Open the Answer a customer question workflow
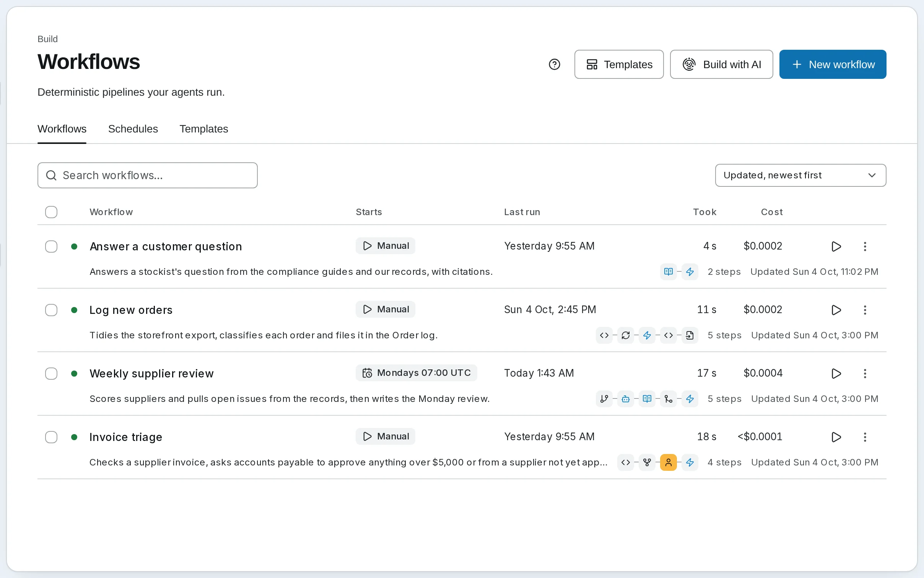The height and width of the screenshot is (578, 924). pyautogui.click(x=166, y=247)
